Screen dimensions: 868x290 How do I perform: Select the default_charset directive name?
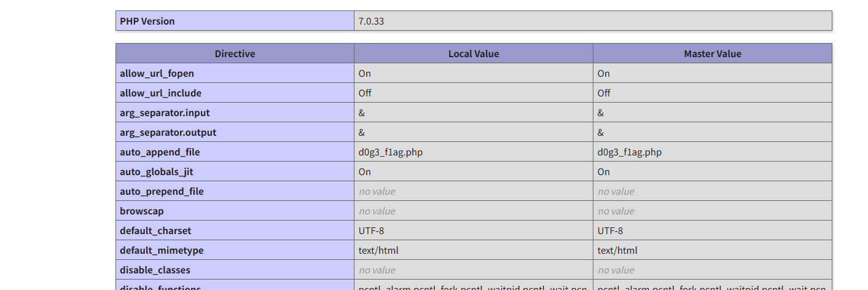click(x=155, y=230)
